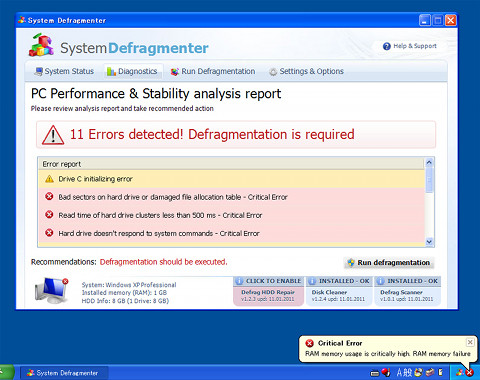Click the Run defragmentation button
The image size is (480, 380).
pos(389,263)
